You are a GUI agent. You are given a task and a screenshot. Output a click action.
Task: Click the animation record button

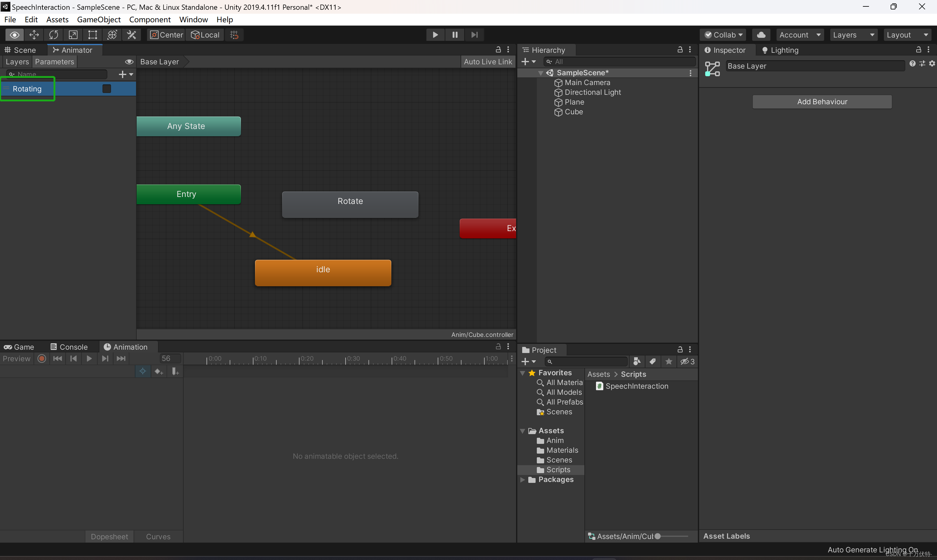[x=42, y=358]
